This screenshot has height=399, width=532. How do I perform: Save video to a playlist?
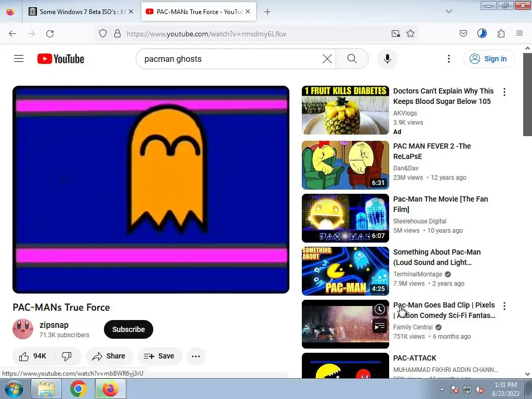159,356
